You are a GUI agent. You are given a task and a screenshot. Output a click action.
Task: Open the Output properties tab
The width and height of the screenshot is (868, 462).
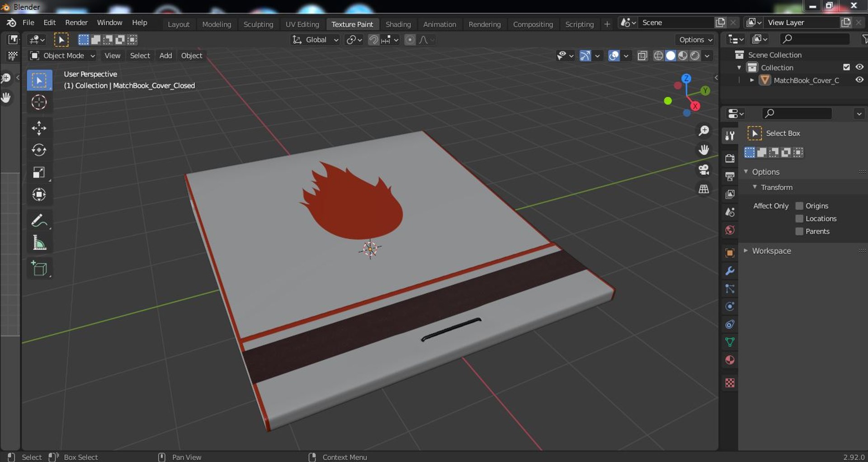point(730,176)
